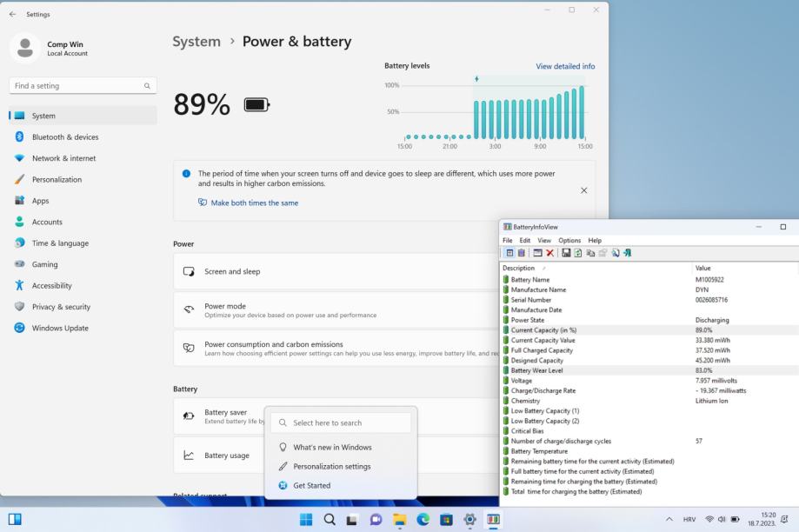Open Microsoft Edge from taskbar
Screen dimensions: 799x532
coord(423,519)
